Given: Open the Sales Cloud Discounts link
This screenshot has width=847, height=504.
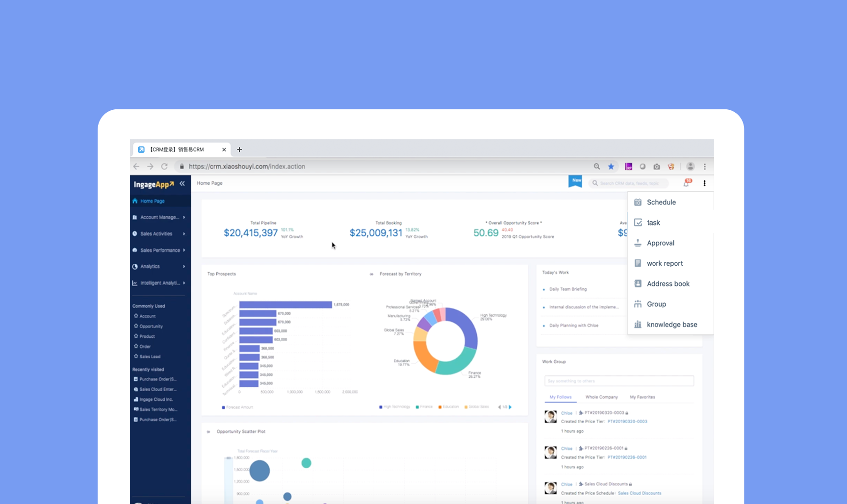Looking at the screenshot, I should click(640, 493).
